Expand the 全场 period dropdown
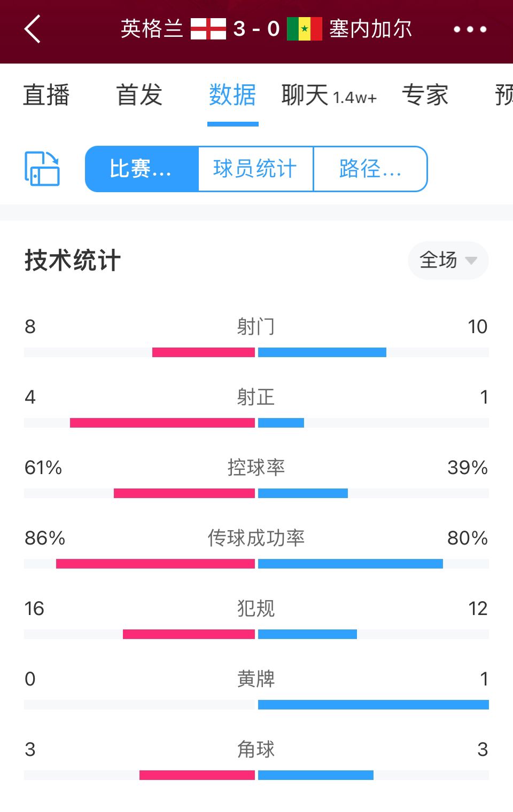513x812 pixels. pyautogui.click(x=448, y=261)
